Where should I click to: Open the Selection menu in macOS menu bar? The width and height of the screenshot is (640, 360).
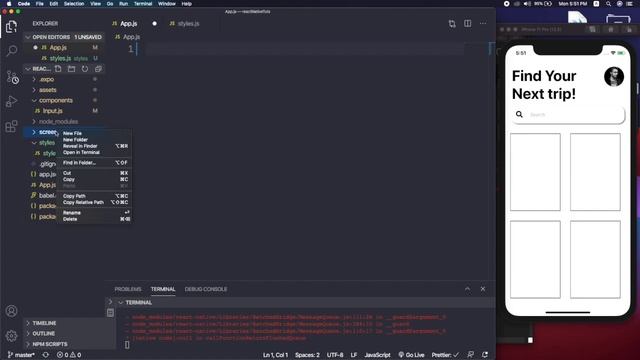[x=74, y=4]
